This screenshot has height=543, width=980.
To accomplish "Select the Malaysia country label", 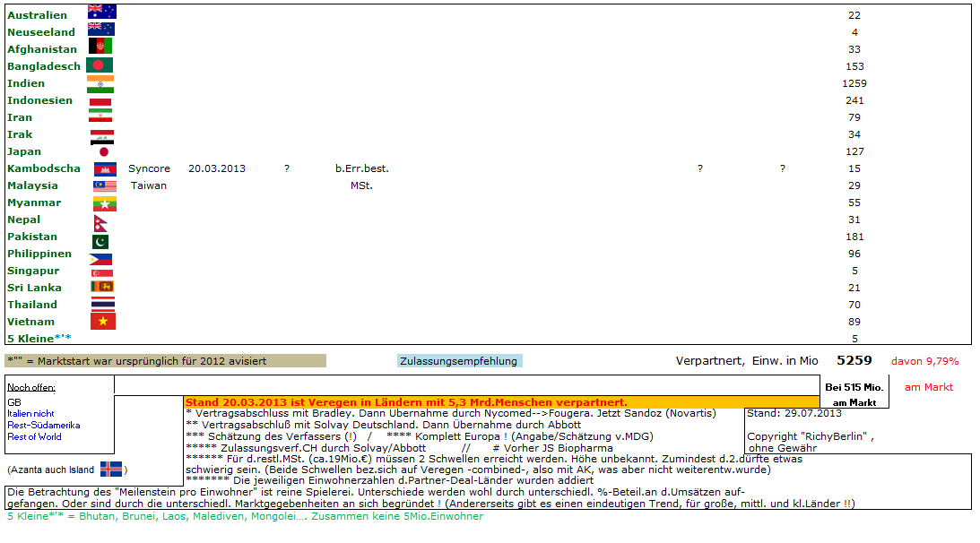I will pyautogui.click(x=32, y=185).
